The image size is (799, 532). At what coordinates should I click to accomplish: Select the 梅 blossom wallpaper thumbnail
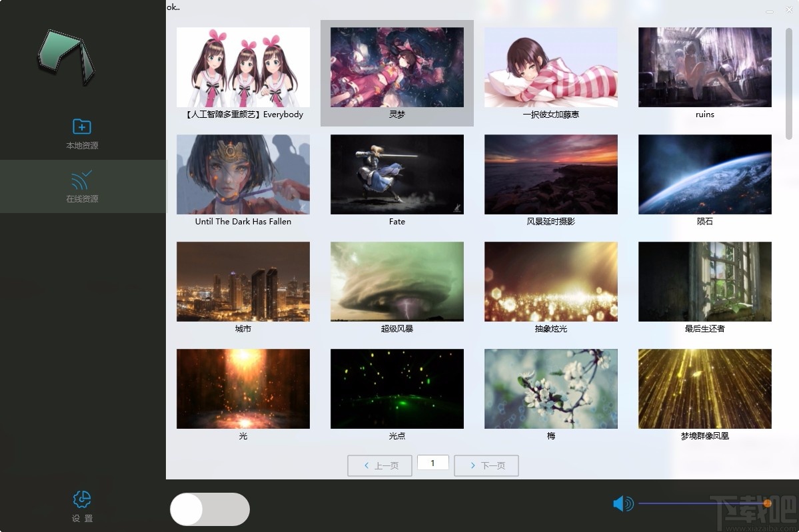click(551, 388)
